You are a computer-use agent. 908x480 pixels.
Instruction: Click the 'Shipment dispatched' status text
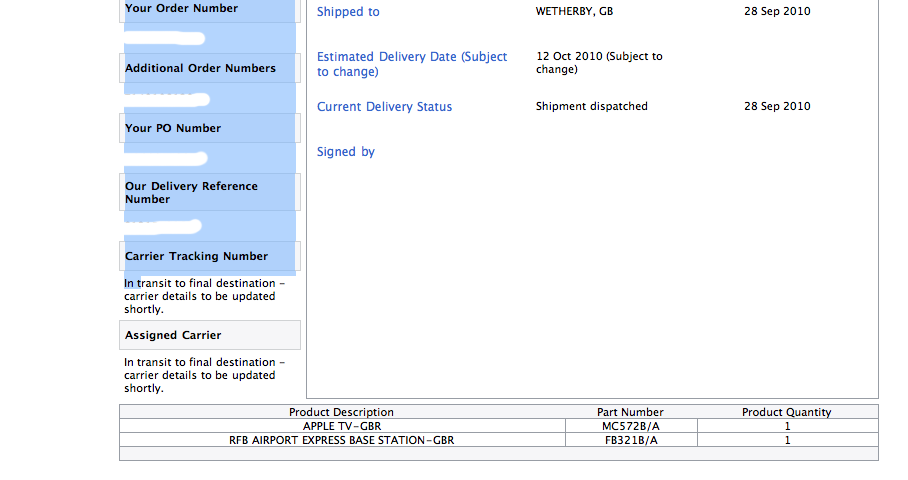tap(592, 106)
